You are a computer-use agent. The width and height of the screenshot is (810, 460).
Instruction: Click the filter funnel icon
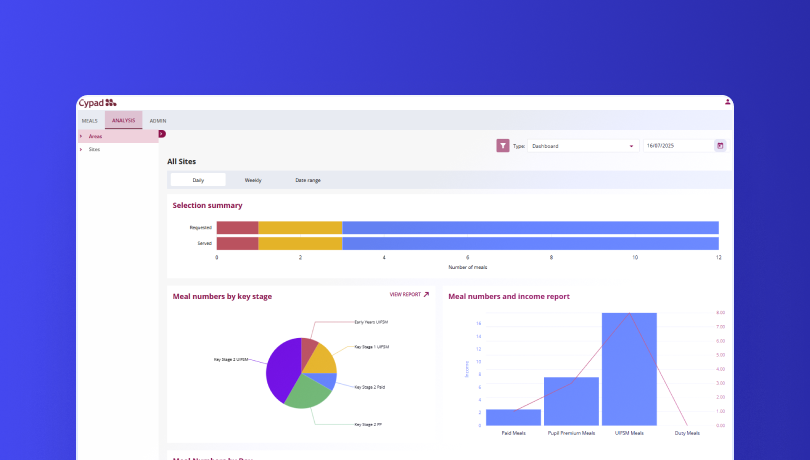pos(503,146)
